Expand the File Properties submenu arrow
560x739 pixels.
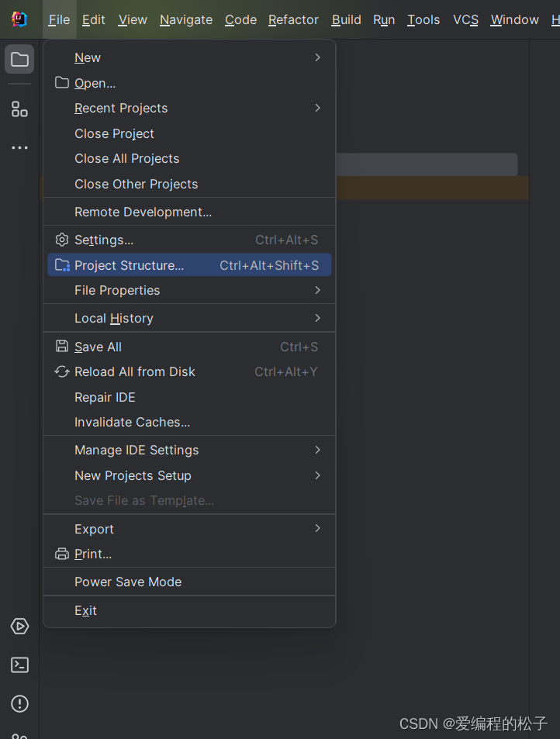(x=318, y=290)
